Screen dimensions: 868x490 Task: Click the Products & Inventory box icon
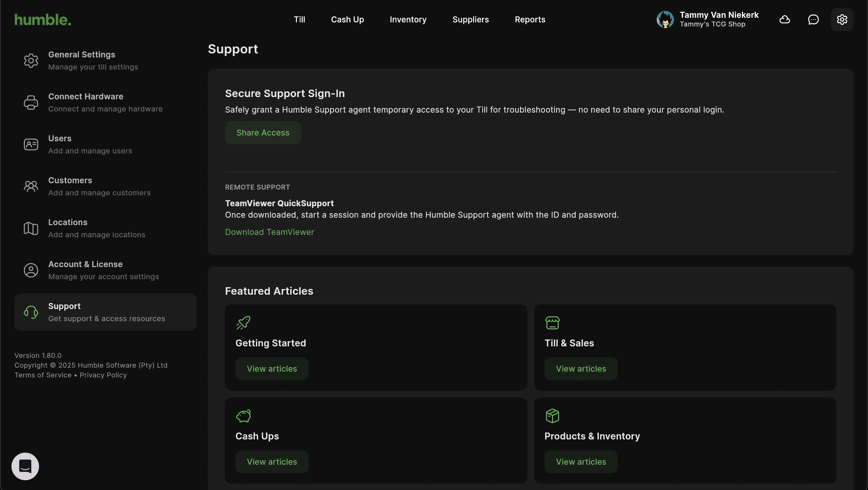(x=552, y=416)
